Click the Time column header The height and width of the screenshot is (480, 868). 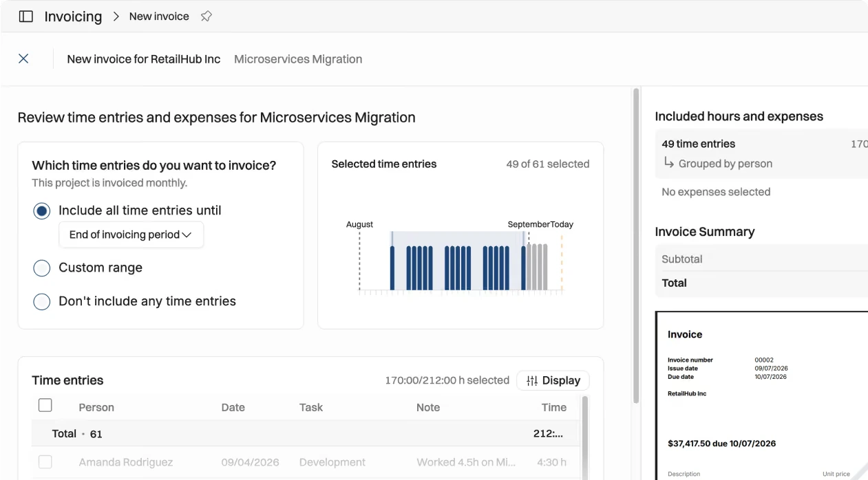(x=554, y=407)
